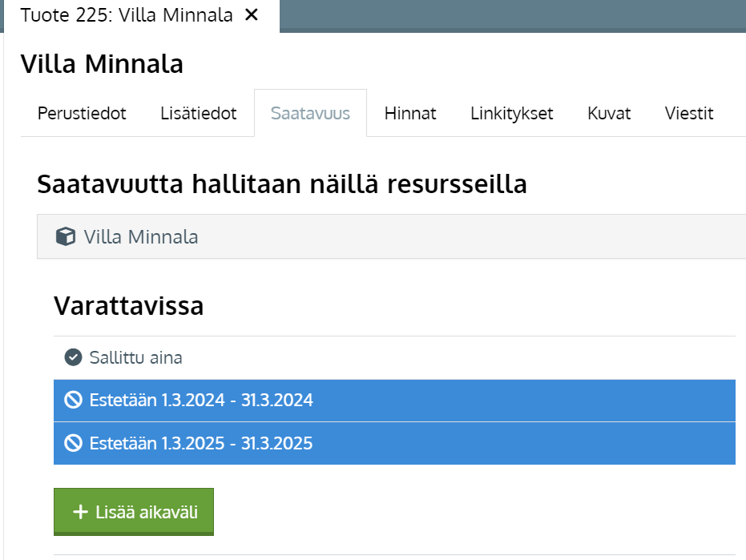The image size is (746, 560).
Task: Go to the Hinnat tab
Action: tap(409, 113)
